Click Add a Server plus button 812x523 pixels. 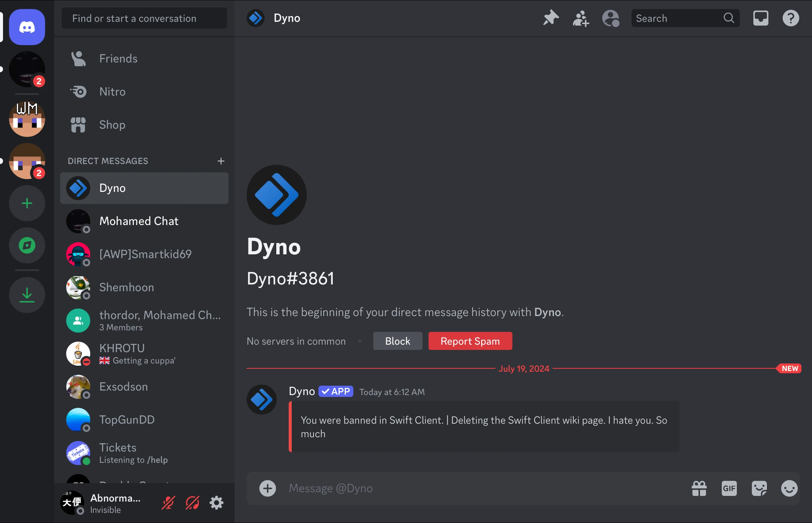[x=27, y=204]
